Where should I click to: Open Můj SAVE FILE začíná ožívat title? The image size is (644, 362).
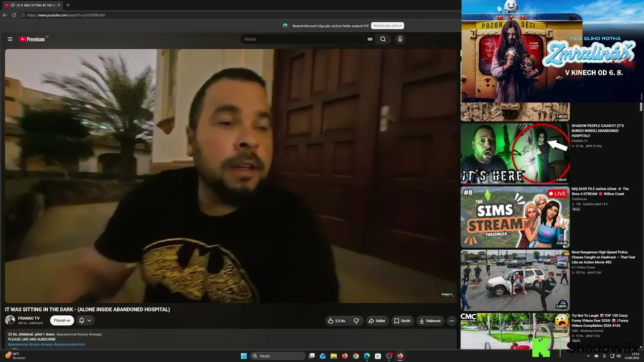(600, 191)
